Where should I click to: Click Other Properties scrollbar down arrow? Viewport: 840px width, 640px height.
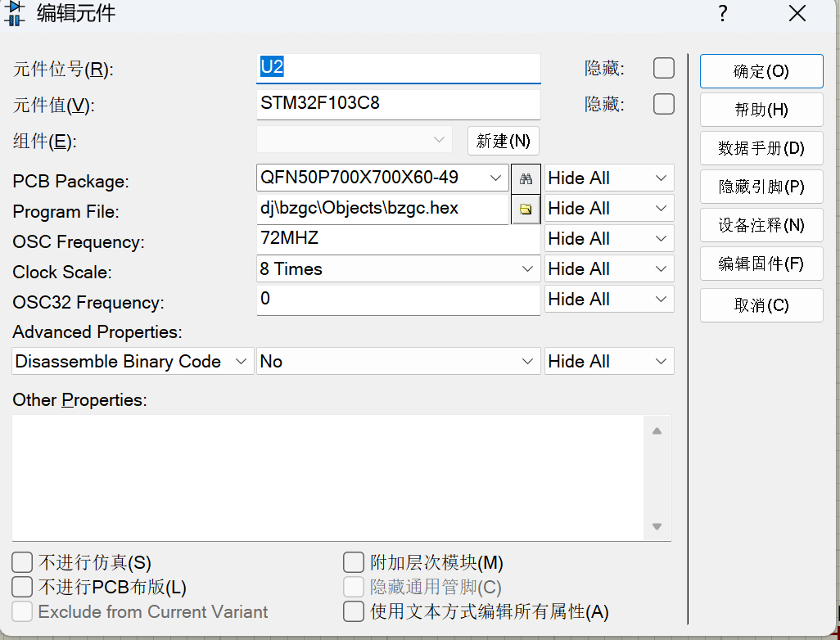tap(657, 526)
